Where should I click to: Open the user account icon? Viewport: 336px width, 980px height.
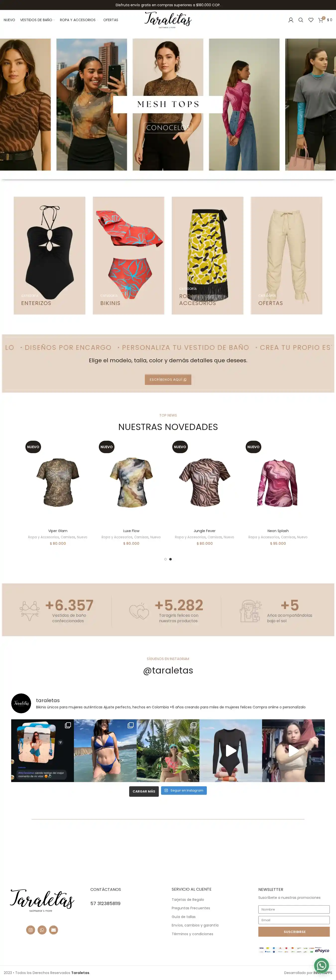(291, 20)
